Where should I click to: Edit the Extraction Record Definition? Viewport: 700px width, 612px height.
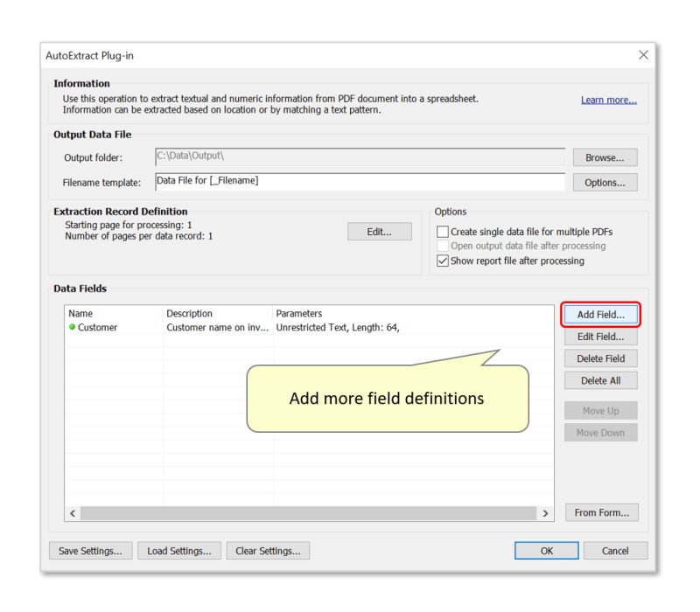pyautogui.click(x=380, y=231)
